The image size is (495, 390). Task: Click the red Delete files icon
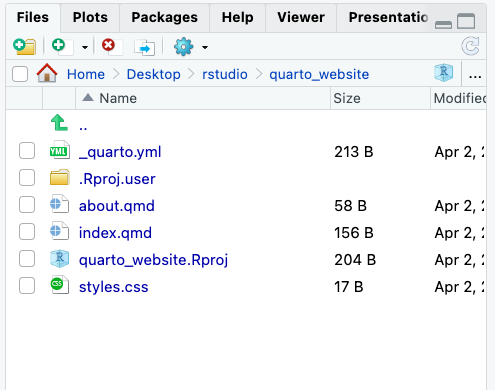112,46
